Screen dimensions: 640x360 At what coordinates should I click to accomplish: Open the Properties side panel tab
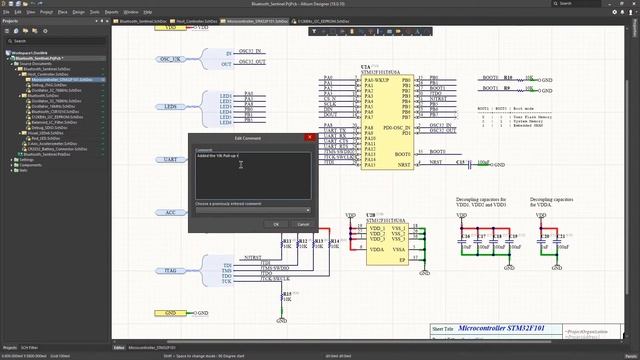pos(635,27)
